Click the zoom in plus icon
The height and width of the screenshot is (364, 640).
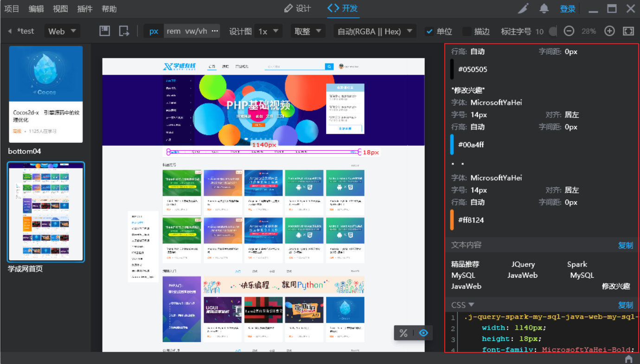(x=609, y=31)
